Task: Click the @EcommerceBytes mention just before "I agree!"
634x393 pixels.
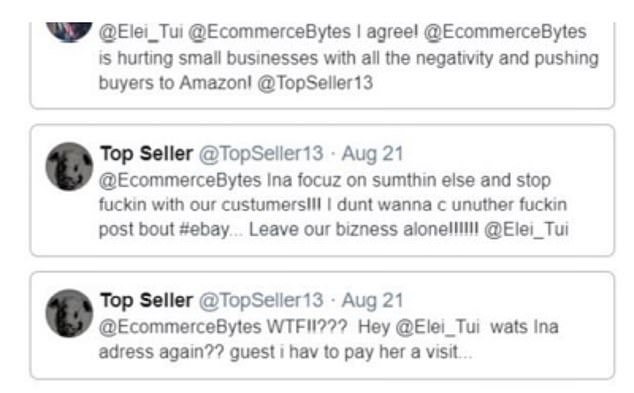Action: (270, 32)
